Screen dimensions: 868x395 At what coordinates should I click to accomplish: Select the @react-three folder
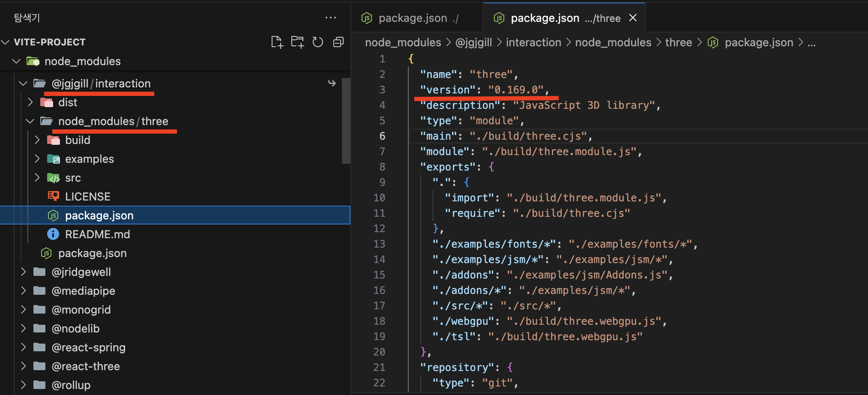click(86, 366)
